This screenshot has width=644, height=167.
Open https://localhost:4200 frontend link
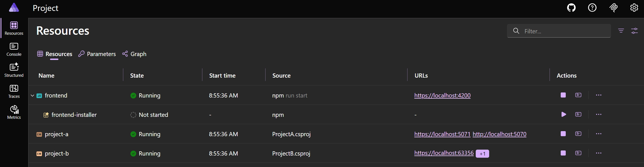pos(442,96)
